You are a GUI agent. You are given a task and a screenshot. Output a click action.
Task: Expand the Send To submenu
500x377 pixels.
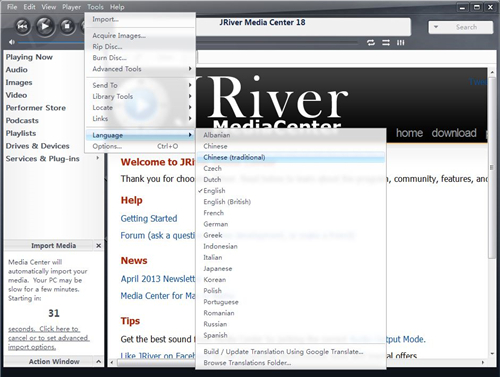140,85
